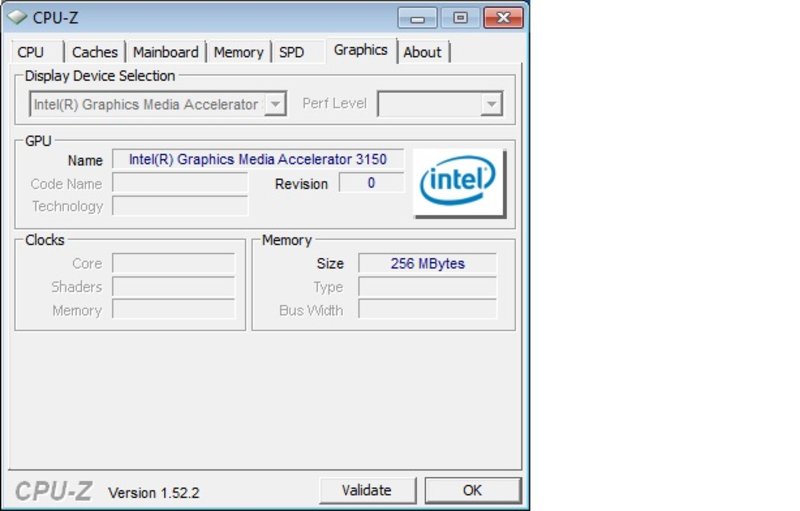The width and height of the screenshot is (800, 511).
Task: Click the CPU-Z title bar app icon
Action: coord(17,17)
